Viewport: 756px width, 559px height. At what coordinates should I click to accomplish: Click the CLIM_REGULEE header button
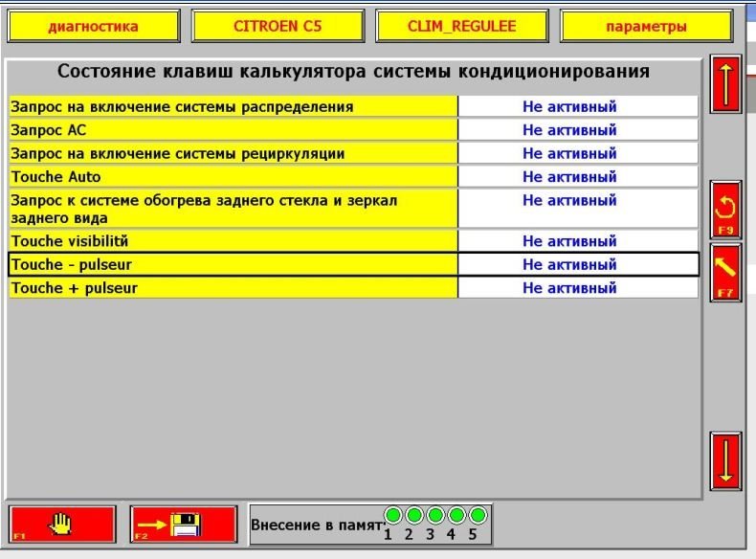coord(461,27)
